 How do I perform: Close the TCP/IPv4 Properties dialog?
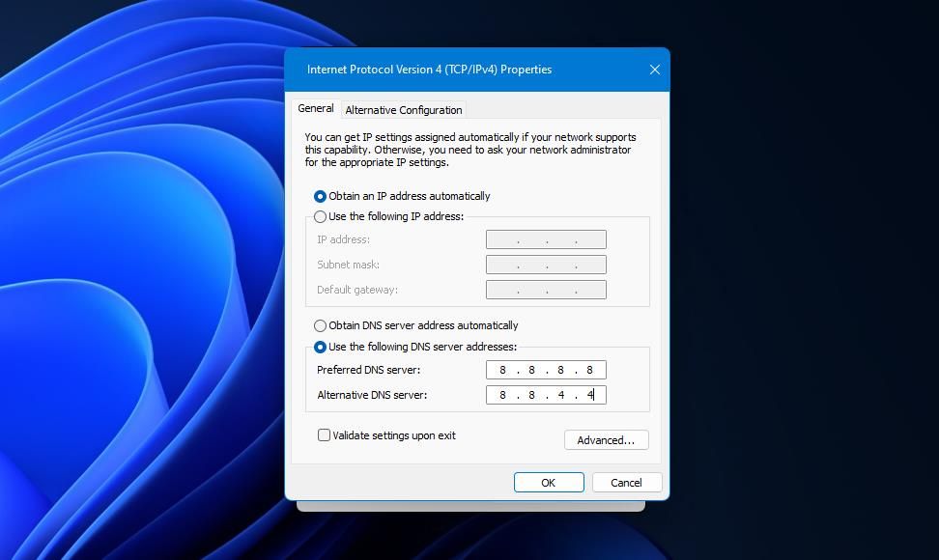click(655, 70)
